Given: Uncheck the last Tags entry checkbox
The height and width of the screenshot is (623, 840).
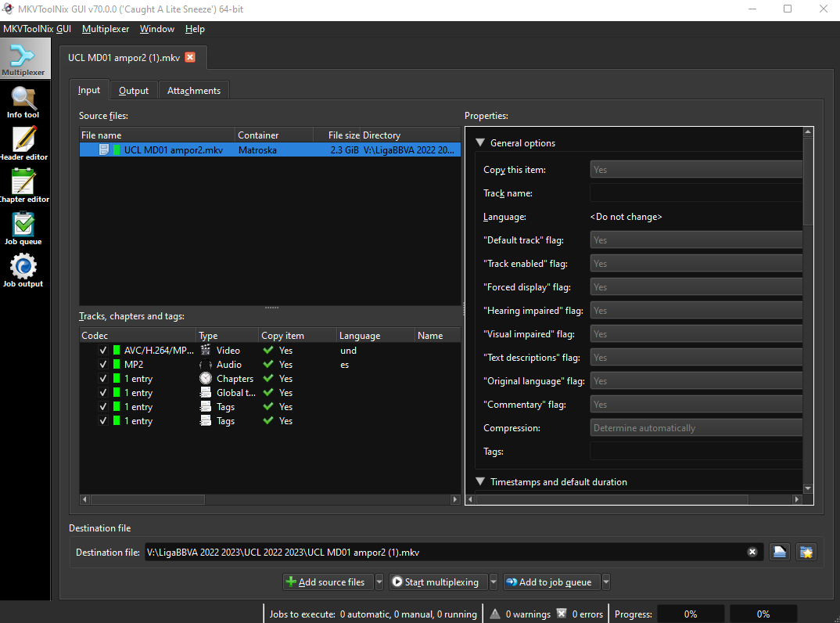Looking at the screenshot, I should click(103, 421).
